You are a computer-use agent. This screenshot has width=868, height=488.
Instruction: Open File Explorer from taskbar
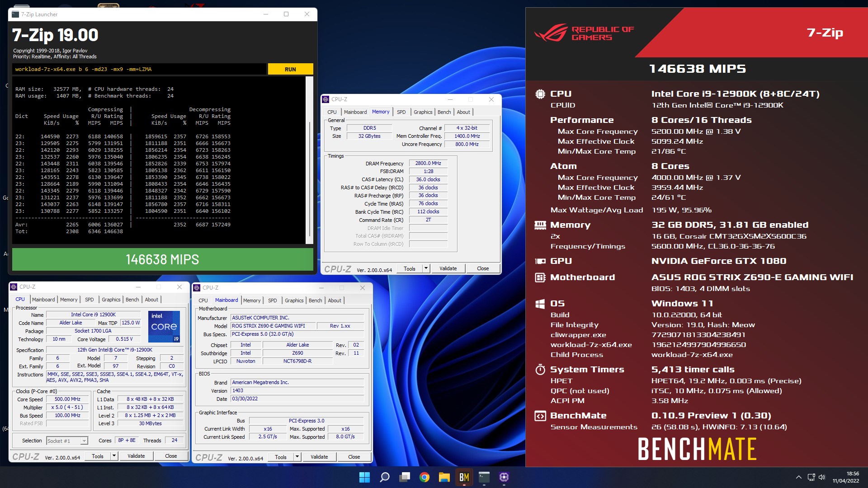[444, 477]
